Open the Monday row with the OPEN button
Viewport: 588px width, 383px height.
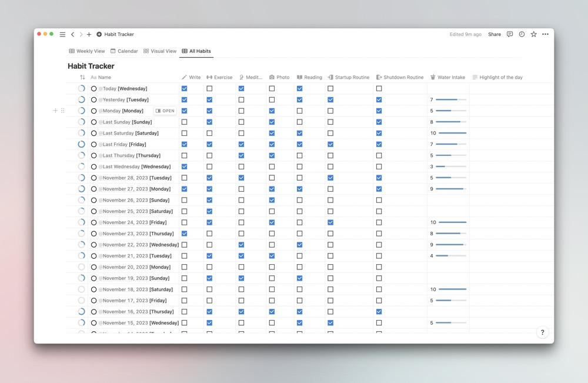tap(165, 111)
